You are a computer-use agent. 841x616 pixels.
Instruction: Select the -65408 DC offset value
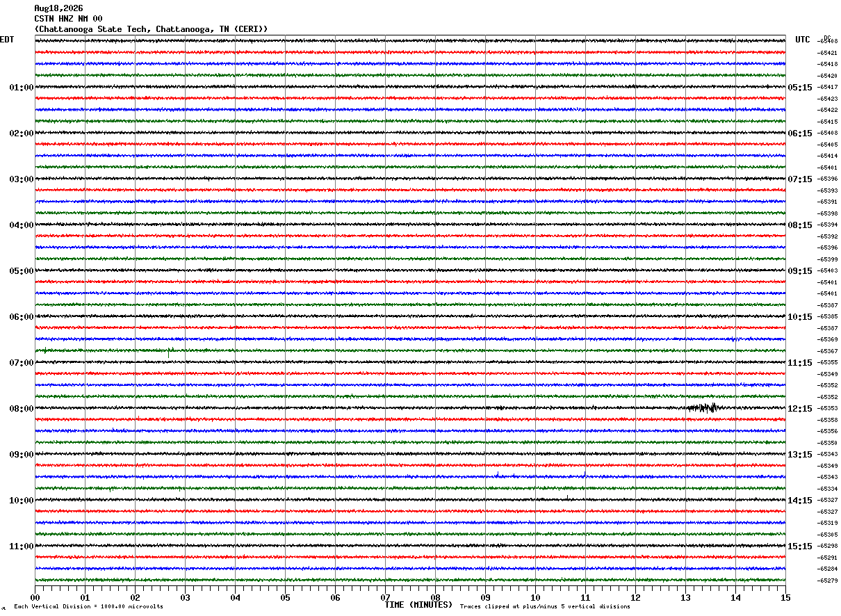[x=828, y=41]
